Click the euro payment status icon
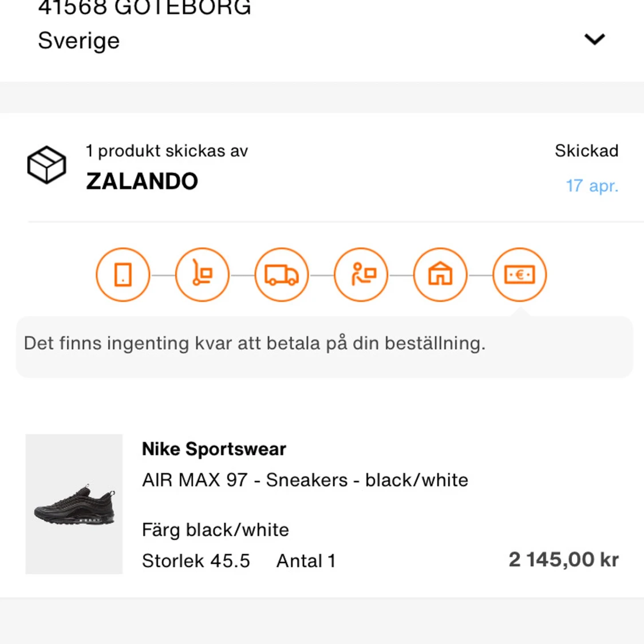The image size is (644, 644). (x=519, y=275)
